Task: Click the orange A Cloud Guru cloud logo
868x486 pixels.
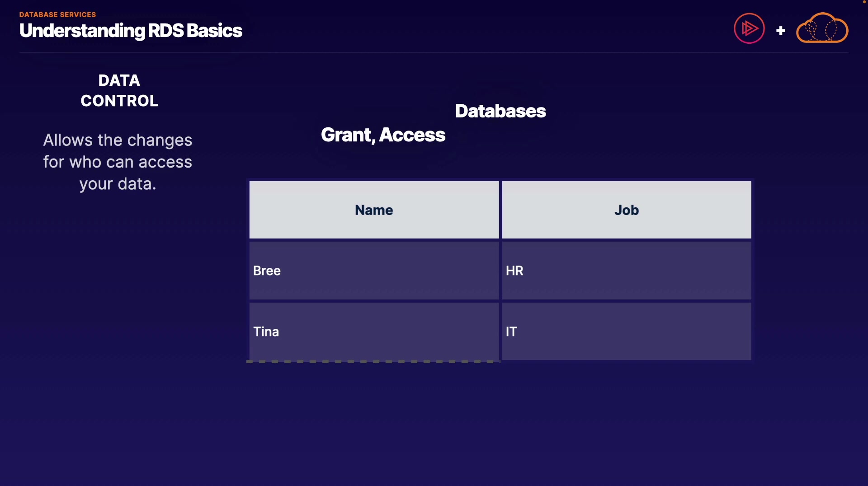Action: pyautogui.click(x=822, y=28)
